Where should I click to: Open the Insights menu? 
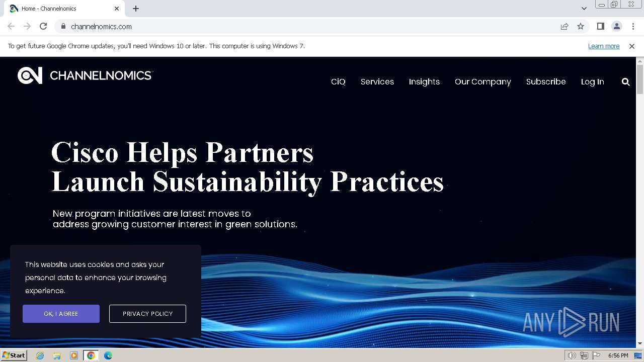[424, 81]
